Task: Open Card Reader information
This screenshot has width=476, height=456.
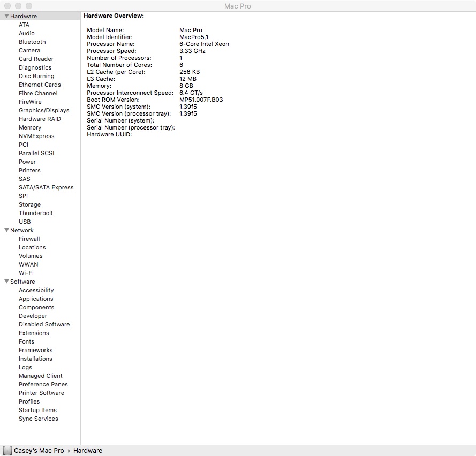Action: pyautogui.click(x=36, y=59)
